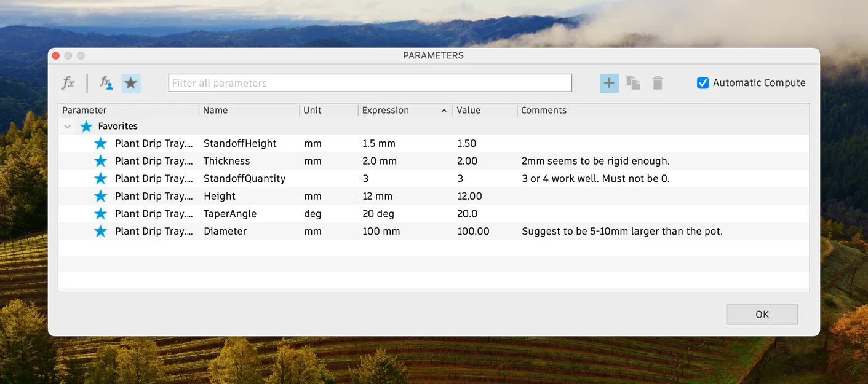Image resolution: width=868 pixels, height=384 pixels.
Task: Select the Height name cell
Action: coord(220,196)
